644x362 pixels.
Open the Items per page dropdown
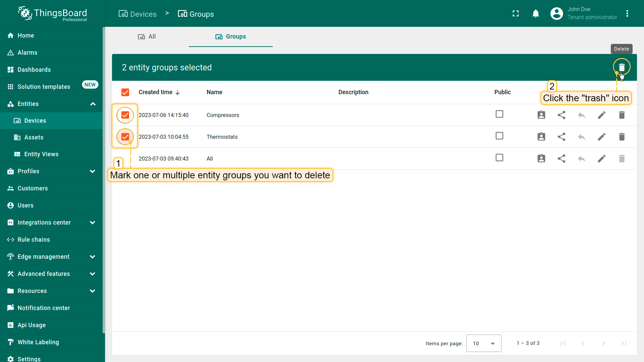[x=483, y=343]
